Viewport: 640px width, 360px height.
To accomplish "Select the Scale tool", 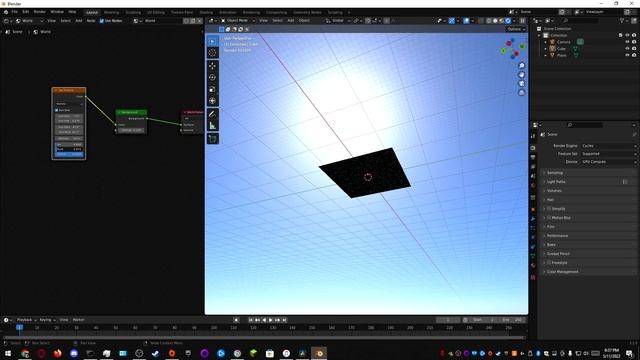I will pos(212,89).
